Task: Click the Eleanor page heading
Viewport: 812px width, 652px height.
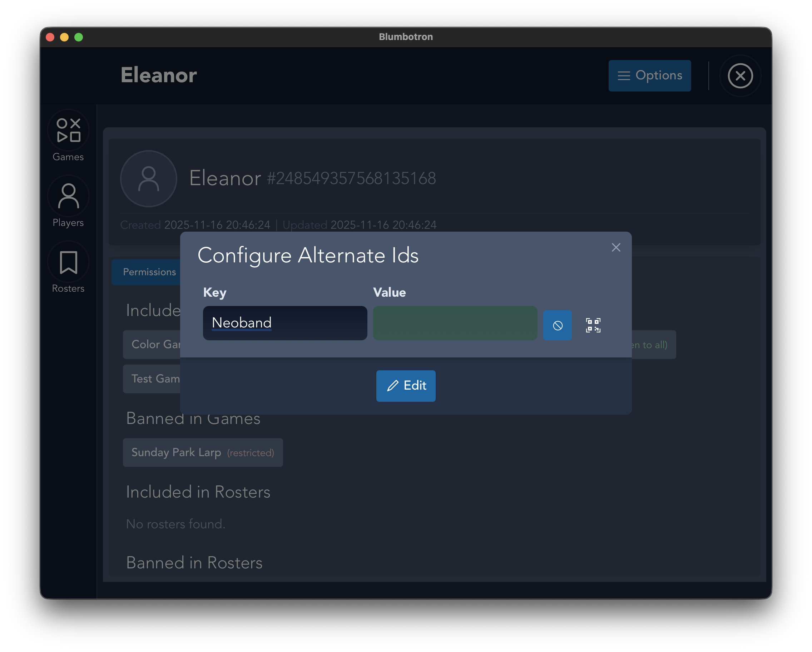Action: point(159,75)
